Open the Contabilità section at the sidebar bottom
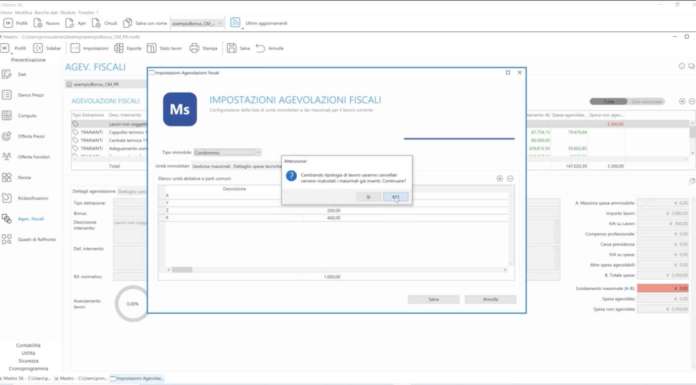The image size is (696, 385). (x=28, y=345)
